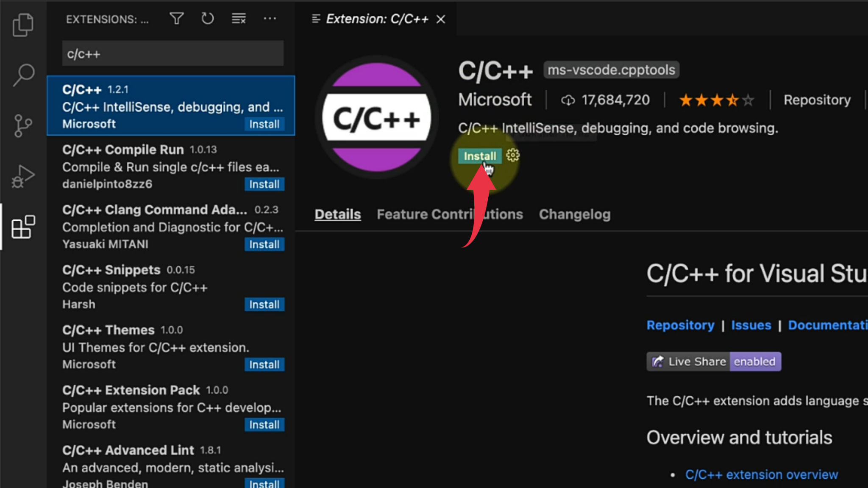Install C/C++ Extension Pack

264,424
